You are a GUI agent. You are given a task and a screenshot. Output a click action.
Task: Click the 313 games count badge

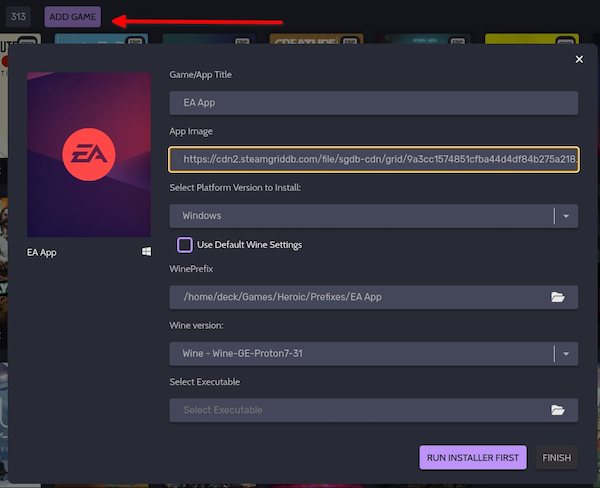coord(18,17)
